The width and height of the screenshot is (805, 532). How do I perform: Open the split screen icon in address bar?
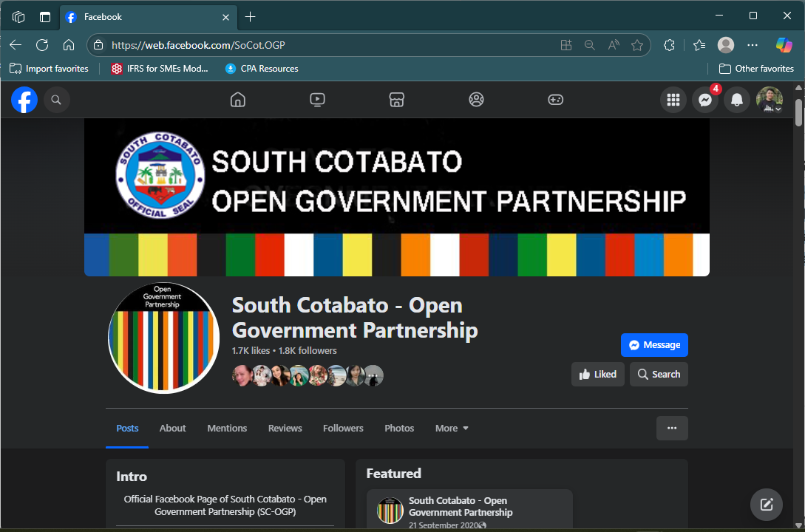[565, 45]
